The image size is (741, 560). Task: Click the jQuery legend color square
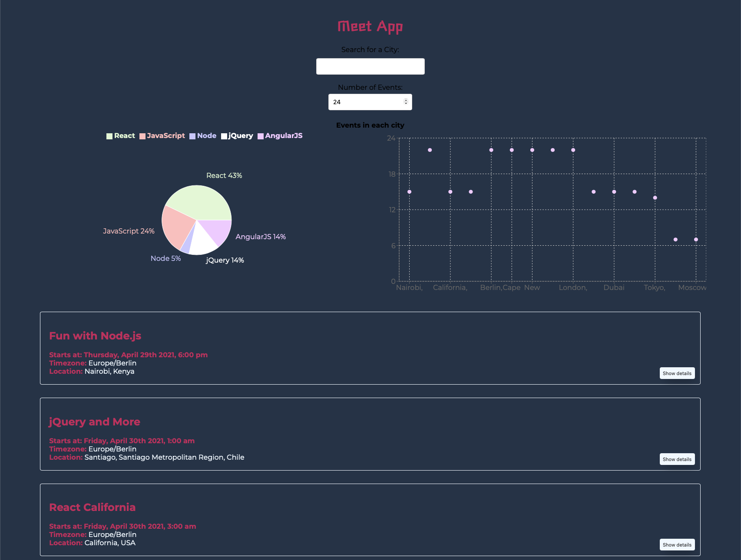point(224,136)
